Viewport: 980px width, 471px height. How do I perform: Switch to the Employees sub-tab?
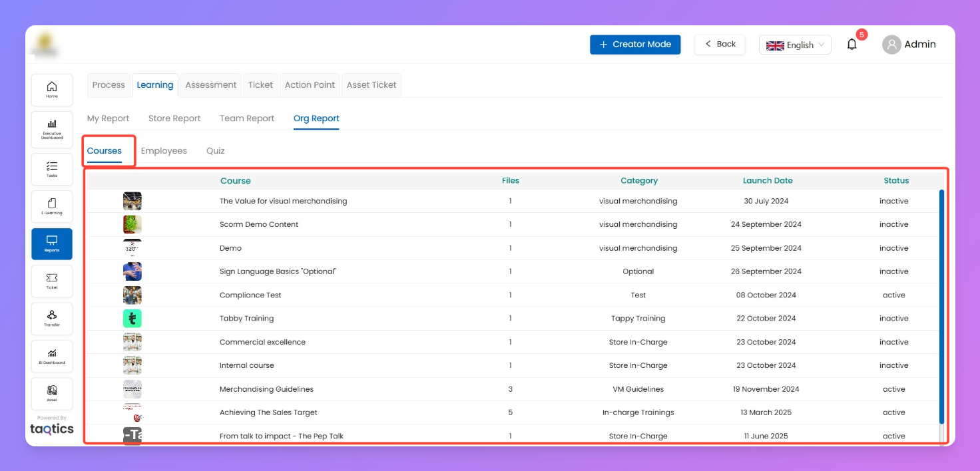point(164,151)
